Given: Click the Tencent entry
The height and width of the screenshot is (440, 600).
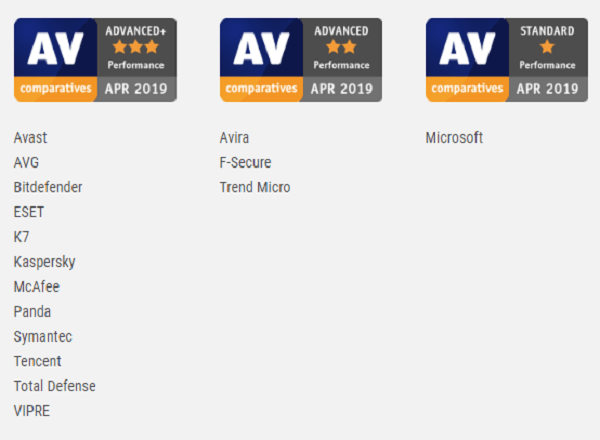Looking at the screenshot, I should (x=38, y=361).
